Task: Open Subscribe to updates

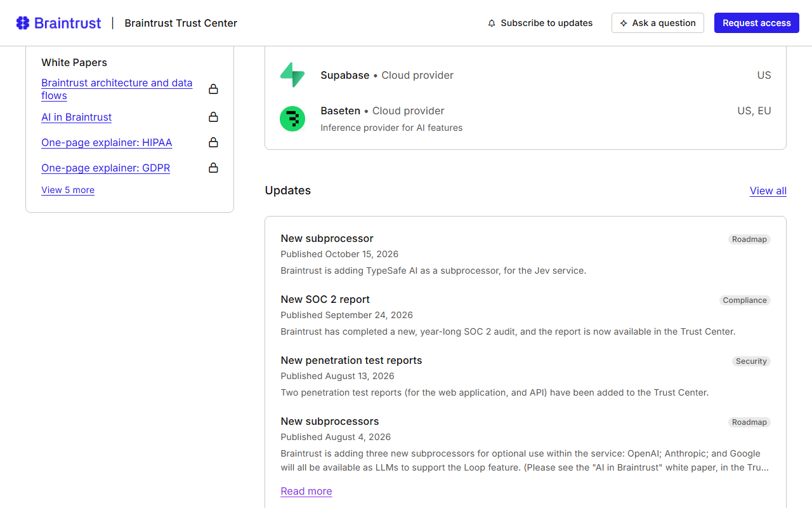Action: click(540, 23)
